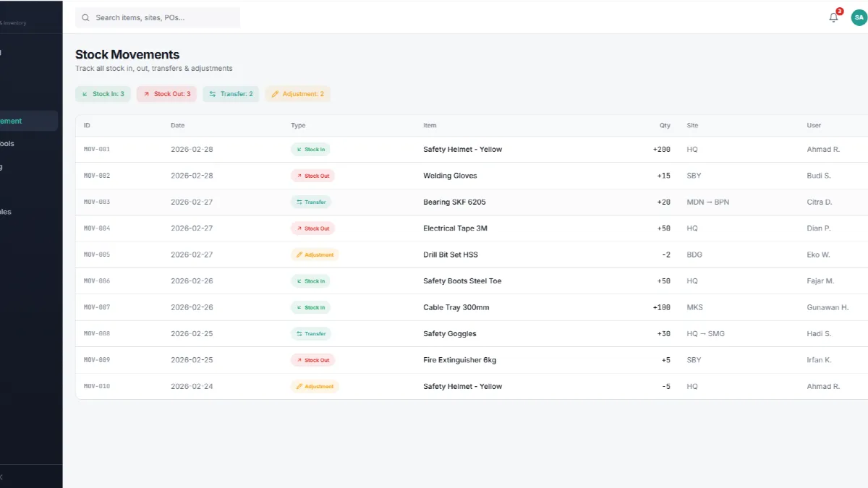The height and width of the screenshot is (488, 868).
Task: Select movement ID MOV-002
Action: (x=97, y=176)
